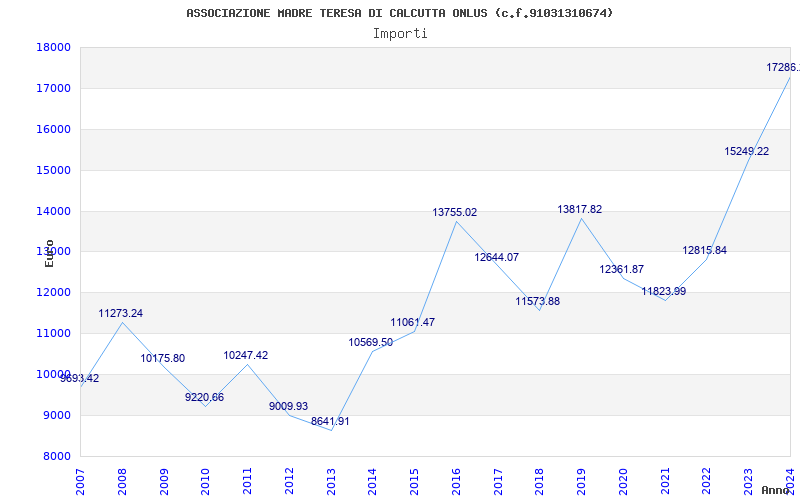Click the x-axis year 2022

707,482
